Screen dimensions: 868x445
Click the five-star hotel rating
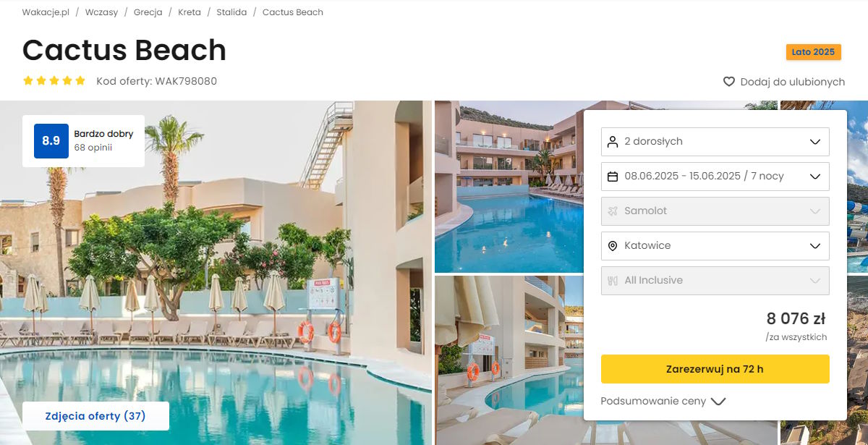click(x=54, y=81)
